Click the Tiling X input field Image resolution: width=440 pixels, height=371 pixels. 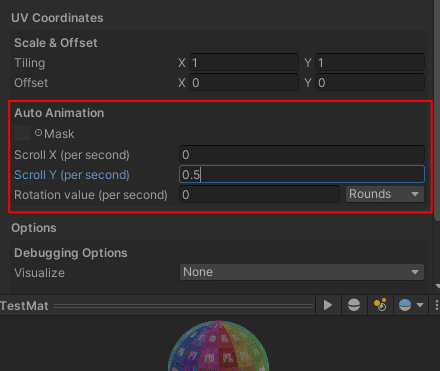(x=244, y=62)
